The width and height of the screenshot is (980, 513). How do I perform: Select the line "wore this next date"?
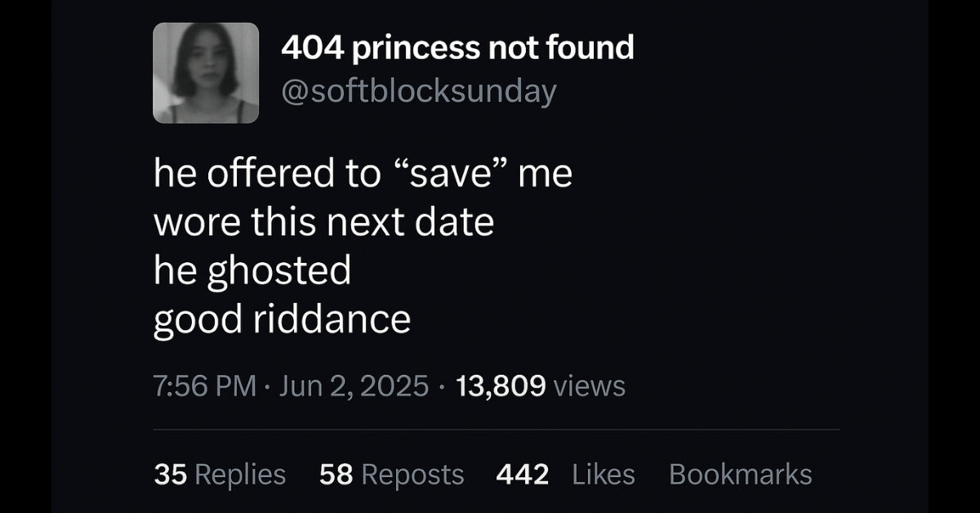pyautogui.click(x=324, y=222)
